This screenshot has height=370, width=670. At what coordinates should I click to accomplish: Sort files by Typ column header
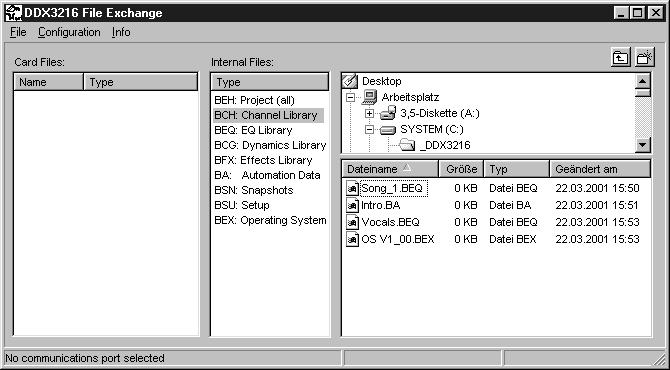point(517,169)
